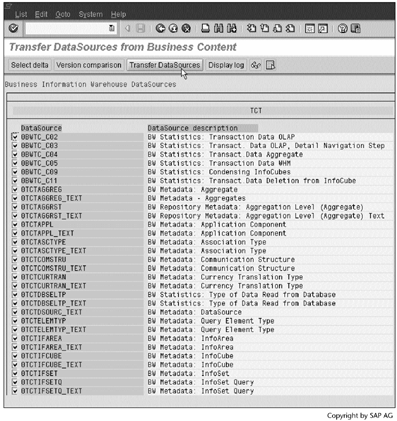This screenshot has width=397, height=421.
Task: Click the green Enter checkmark icon
Action: pos(13,28)
